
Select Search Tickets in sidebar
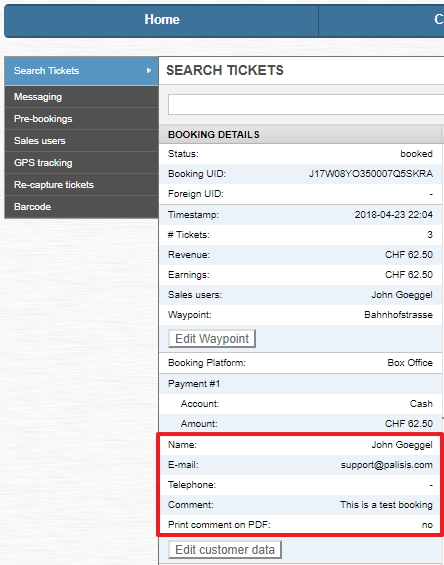pos(81,71)
